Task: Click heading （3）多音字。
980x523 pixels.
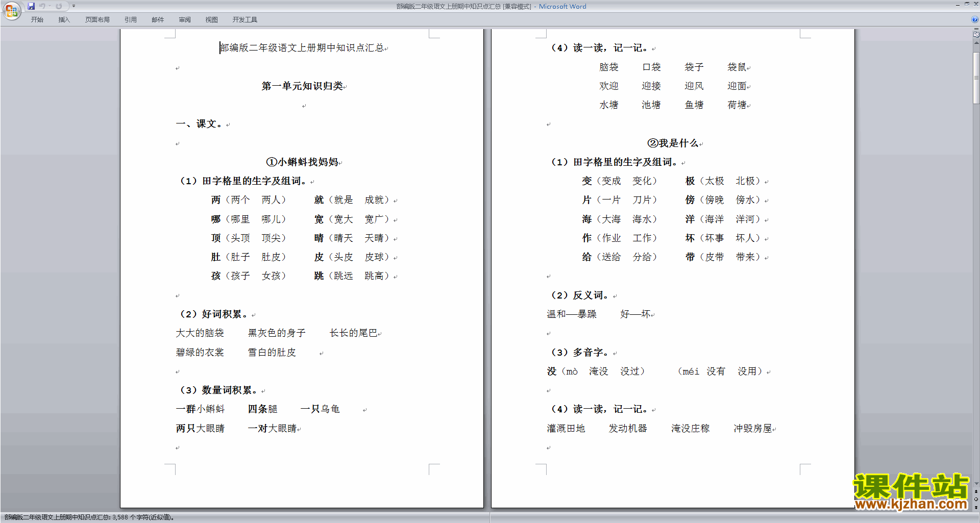Action: [x=579, y=353]
